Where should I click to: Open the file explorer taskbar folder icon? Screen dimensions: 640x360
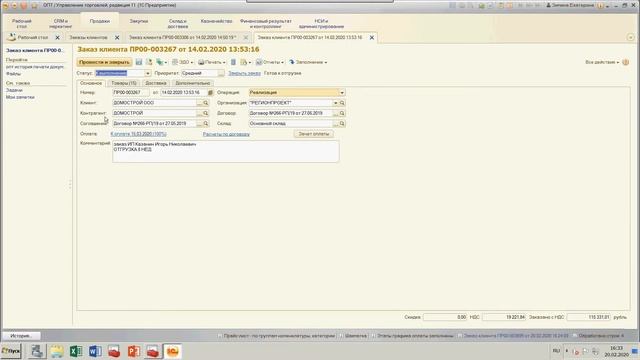[56, 351]
